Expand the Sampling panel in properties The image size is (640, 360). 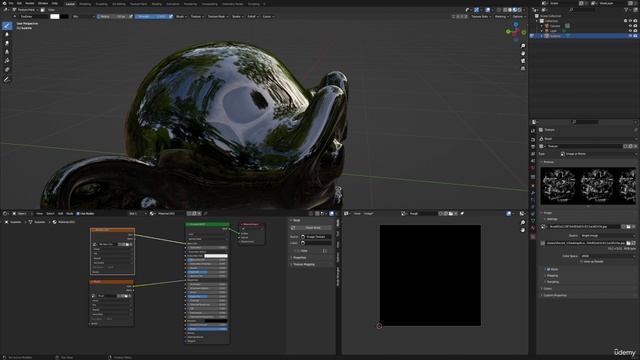click(x=552, y=282)
